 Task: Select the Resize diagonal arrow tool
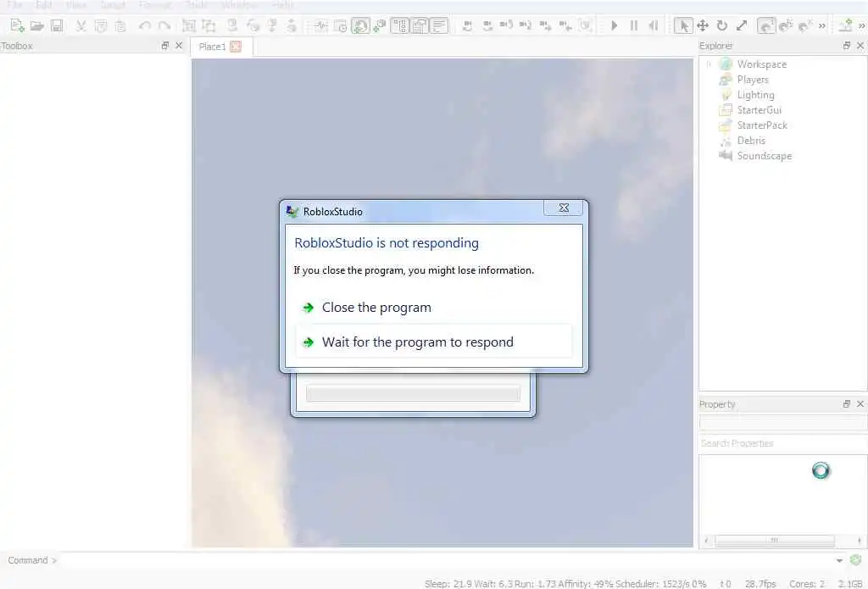coord(742,25)
